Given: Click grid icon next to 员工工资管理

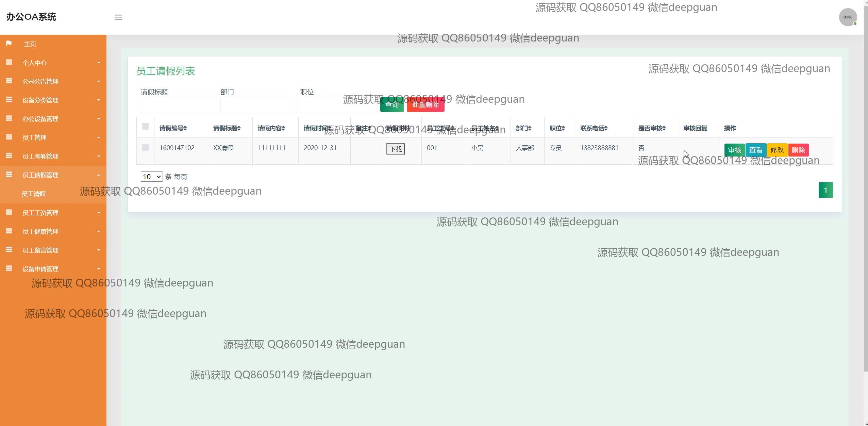Looking at the screenshot, I should 9,212.
